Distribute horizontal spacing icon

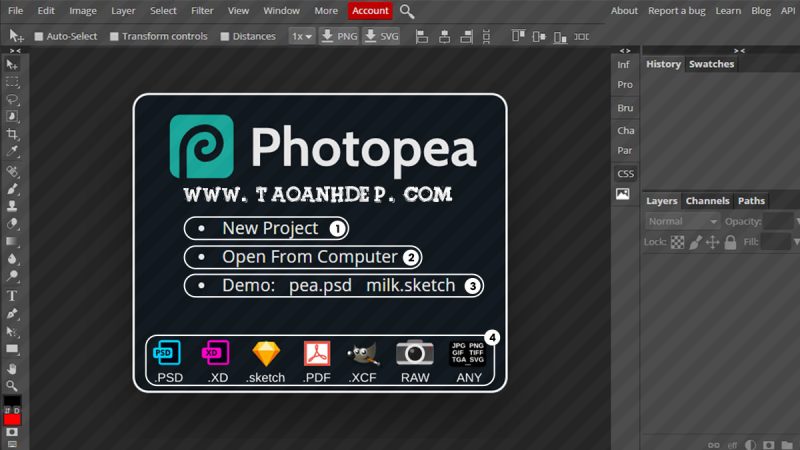pos(582,36)
